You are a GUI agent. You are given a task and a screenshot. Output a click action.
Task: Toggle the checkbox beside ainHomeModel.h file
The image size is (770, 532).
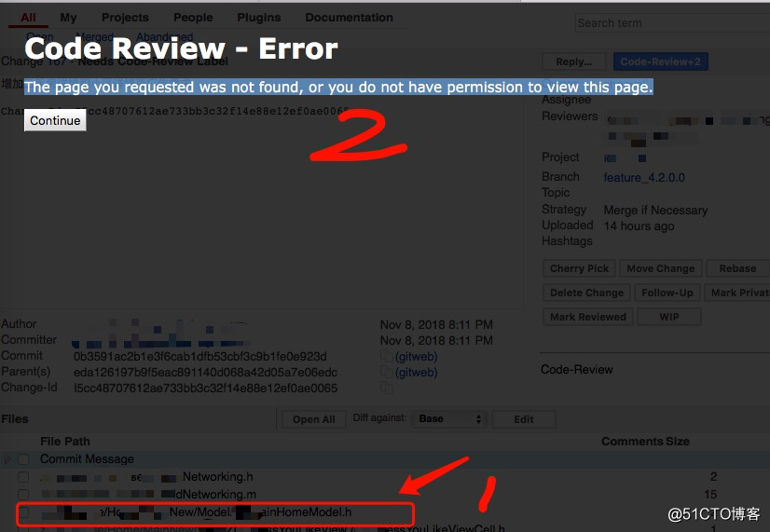(23, 512)
